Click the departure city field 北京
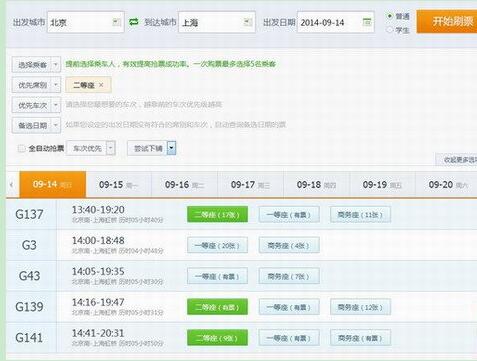The height and width of the screenshot is (361, 477). point(86,22)
